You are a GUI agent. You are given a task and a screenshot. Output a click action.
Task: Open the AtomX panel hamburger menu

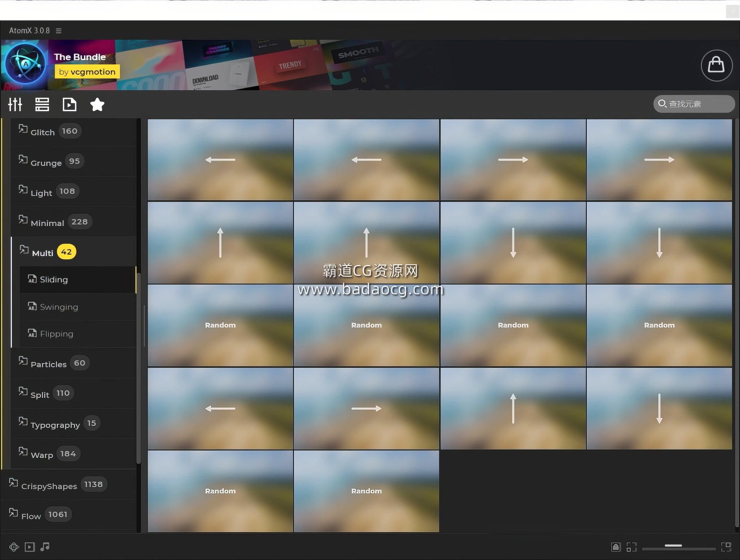(59, 31)
